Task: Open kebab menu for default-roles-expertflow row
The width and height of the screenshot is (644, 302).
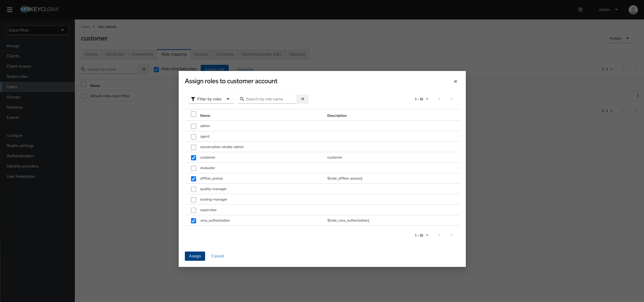Action: pos(638,96)
